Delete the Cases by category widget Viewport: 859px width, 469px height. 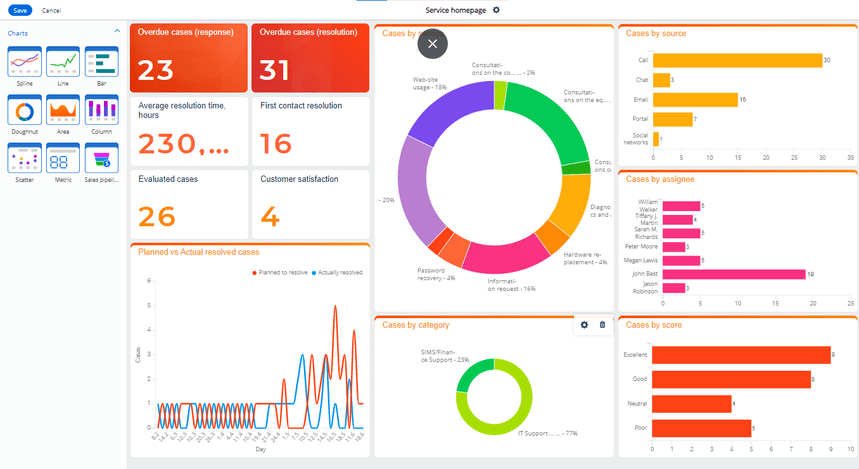(x=603, y=325)
